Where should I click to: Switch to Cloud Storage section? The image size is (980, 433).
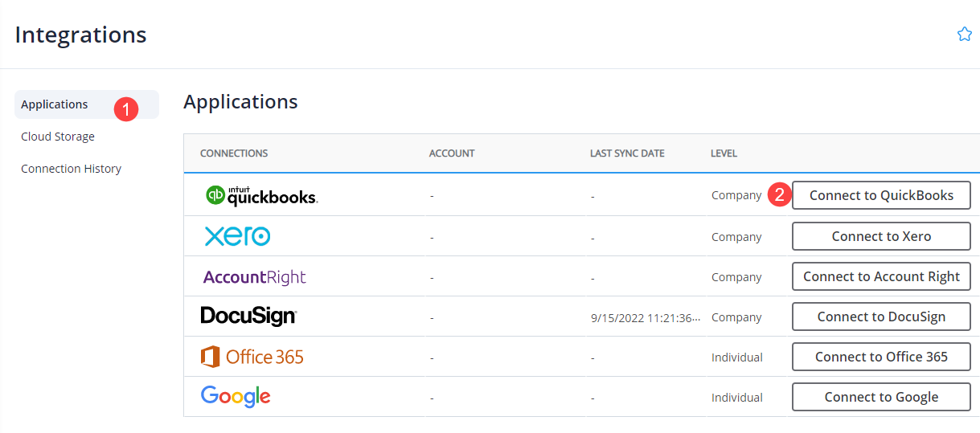(58, 137)
